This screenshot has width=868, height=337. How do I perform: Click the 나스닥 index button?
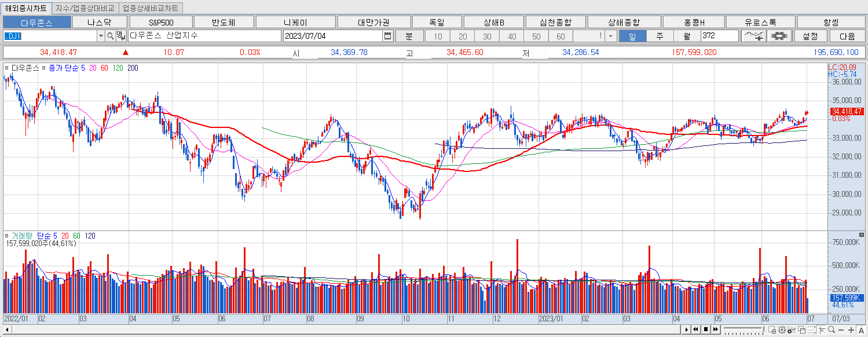(100, 21)
